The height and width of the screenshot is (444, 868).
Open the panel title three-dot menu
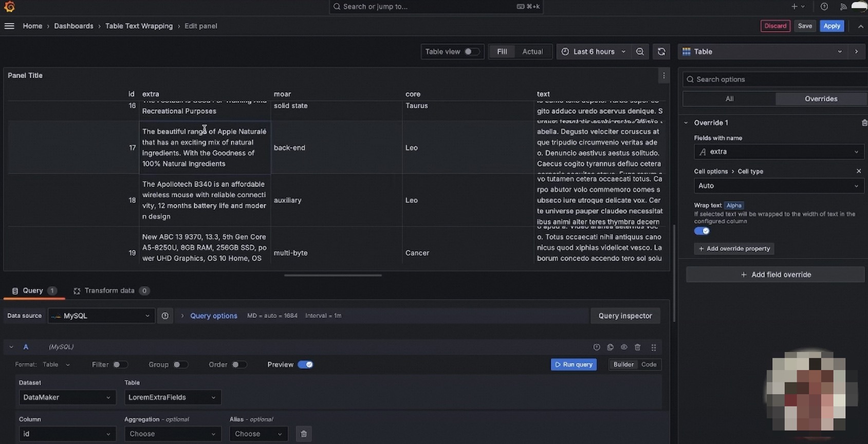(663, 76)
